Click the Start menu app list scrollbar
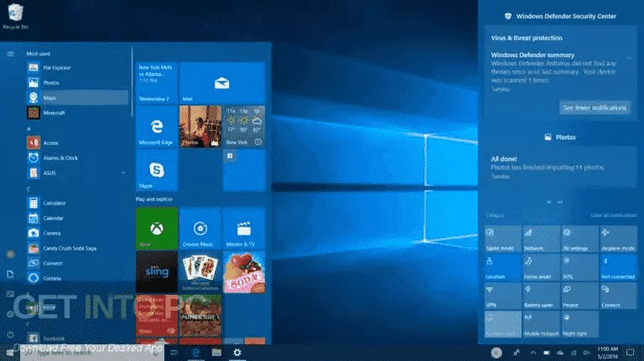The width and height of the screenshot is (644, 361). pyautogui.click(x=132, y=80)
